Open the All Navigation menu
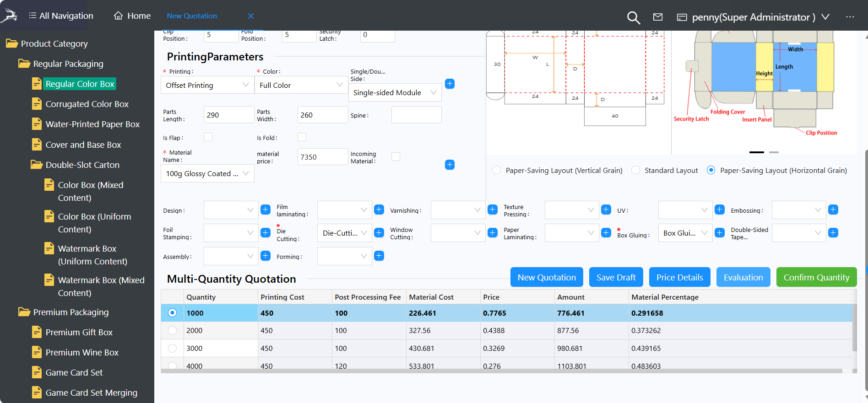The width and height of the screenshot is (868, 403). (x=61, y=16)
